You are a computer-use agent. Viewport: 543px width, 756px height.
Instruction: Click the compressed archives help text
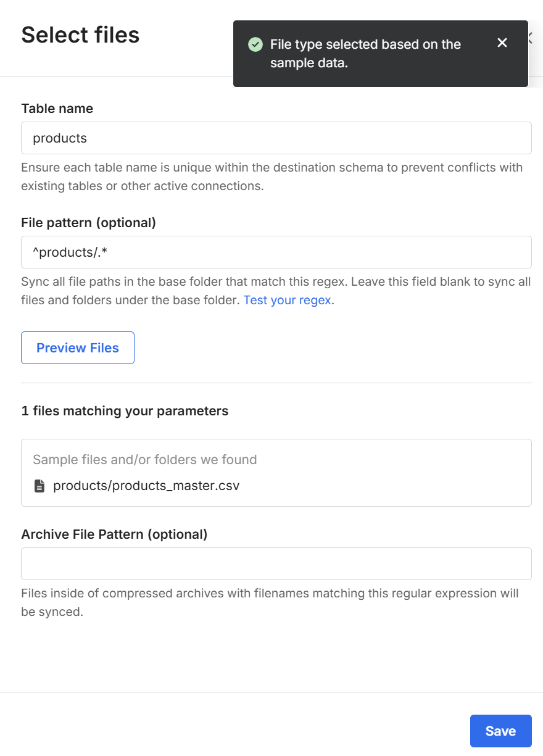[x=270, y=602]
